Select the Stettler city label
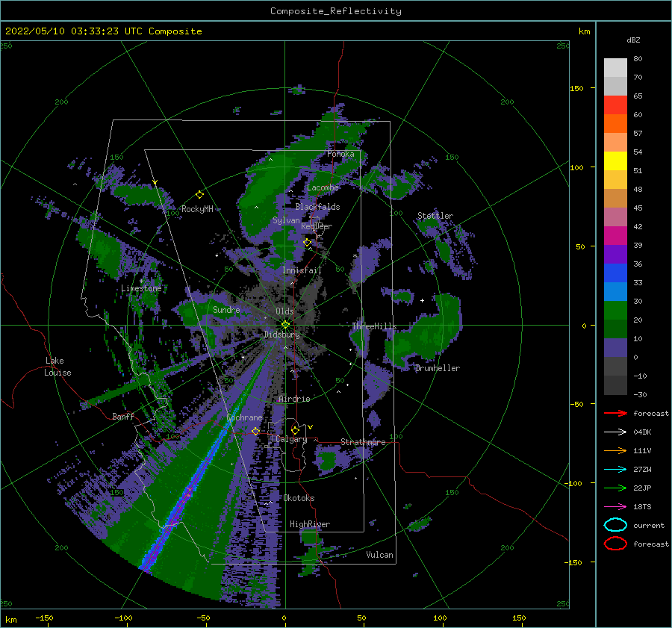The width and height of the screenshot is (672, 628). point(435,216)
